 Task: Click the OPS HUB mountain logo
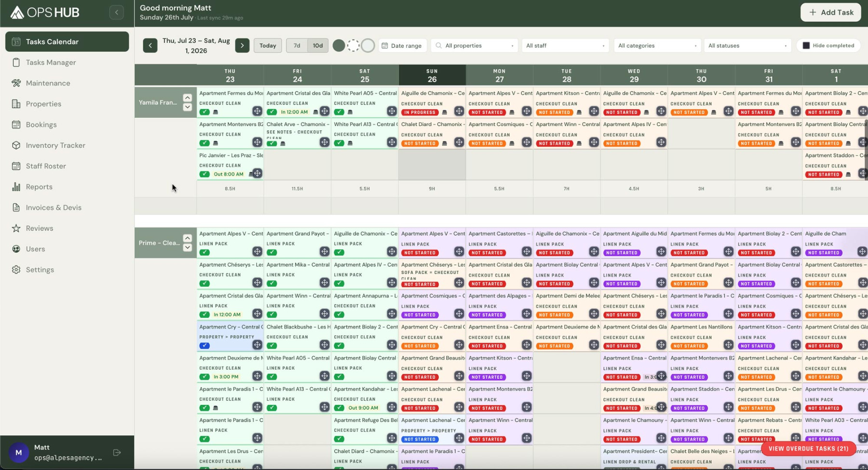click(17, 13)
